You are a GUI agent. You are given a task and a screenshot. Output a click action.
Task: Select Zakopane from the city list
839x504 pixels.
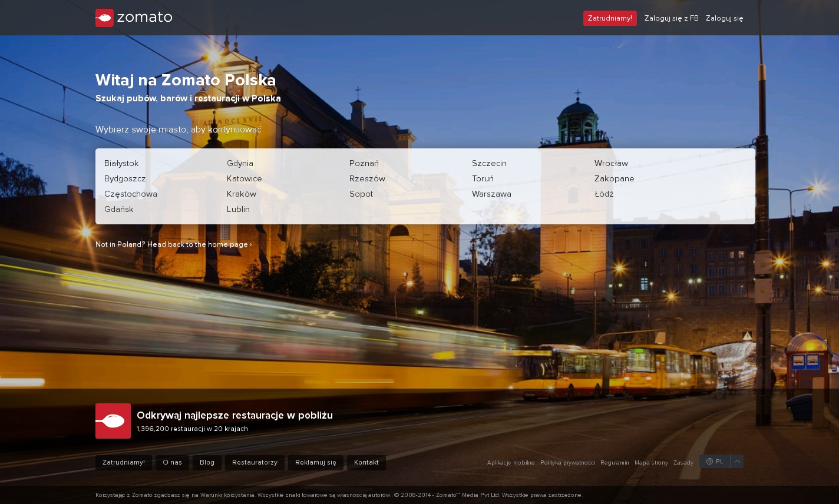pos(614,178)
